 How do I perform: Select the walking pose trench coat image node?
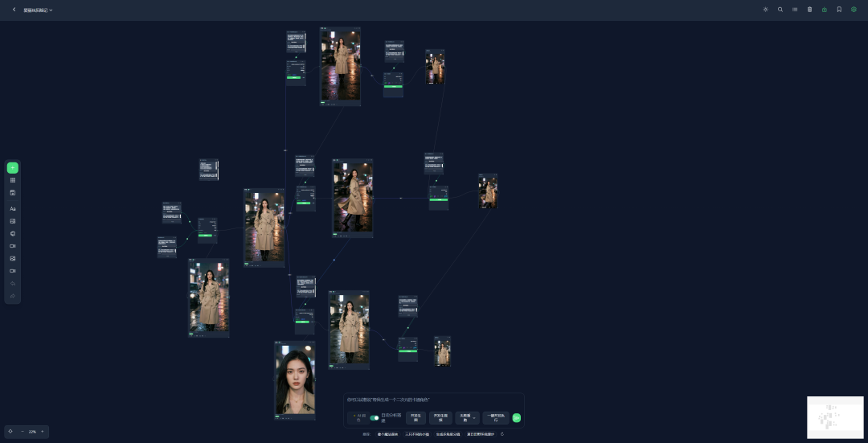(353, 198)
